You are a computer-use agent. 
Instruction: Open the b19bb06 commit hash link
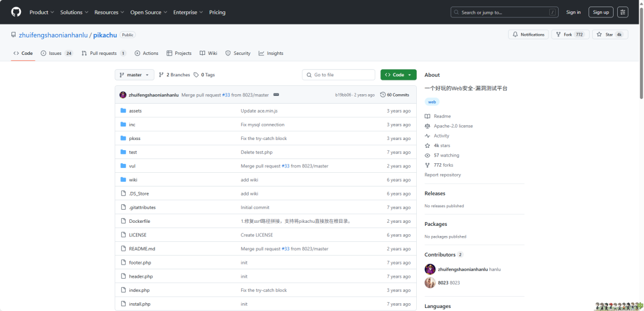[x=343, y=95]
